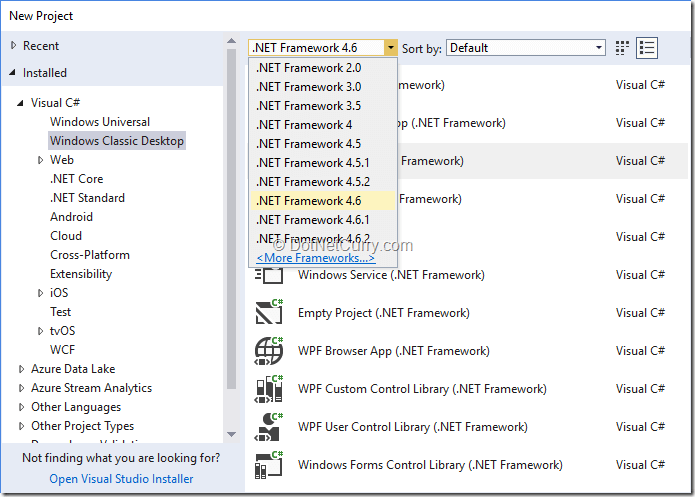Screen dimensions: 695x497
Task: Open Visual Studio Installer link
Action: pyautogui.click(x=121, y=479)
